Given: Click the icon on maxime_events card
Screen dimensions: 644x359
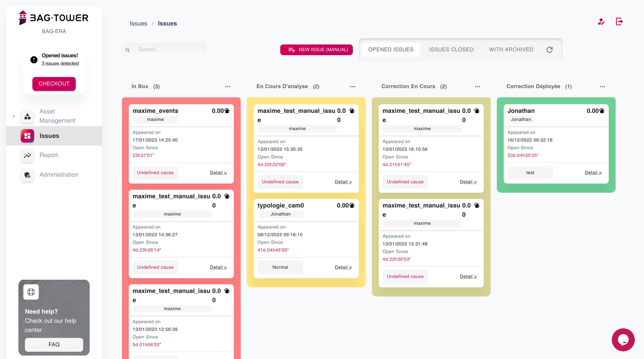Looking at the screenshot, I should [x=227, y=111].
